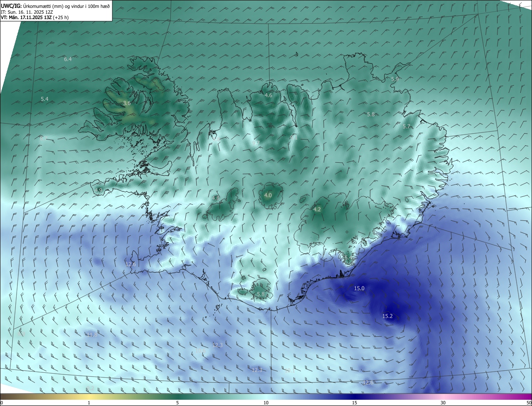Click the 4.6 label in northern Iceland
This screenshot has height=406, width=532.
pos(268,95)
